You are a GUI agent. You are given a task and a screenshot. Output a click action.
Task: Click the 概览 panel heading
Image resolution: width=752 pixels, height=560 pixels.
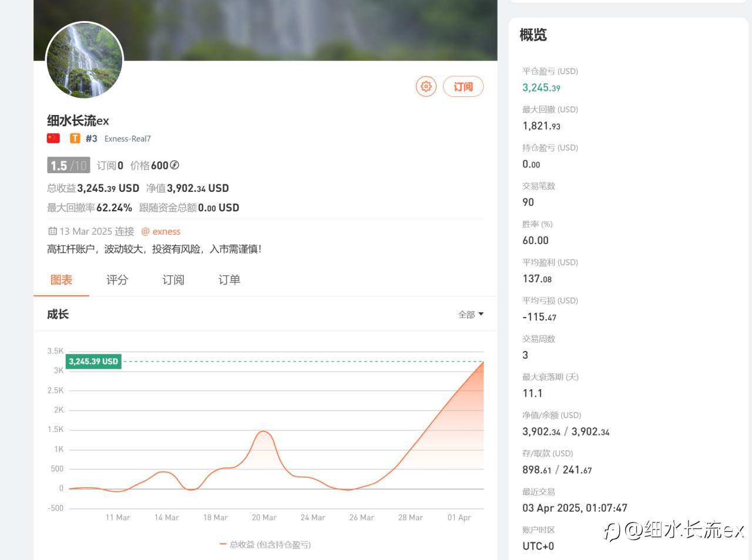coord(533,35)
